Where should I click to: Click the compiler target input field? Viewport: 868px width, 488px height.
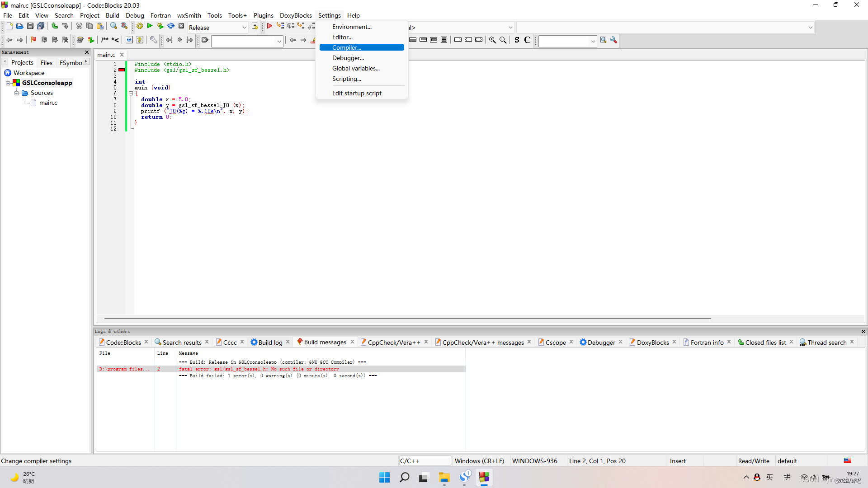[217, 27]
